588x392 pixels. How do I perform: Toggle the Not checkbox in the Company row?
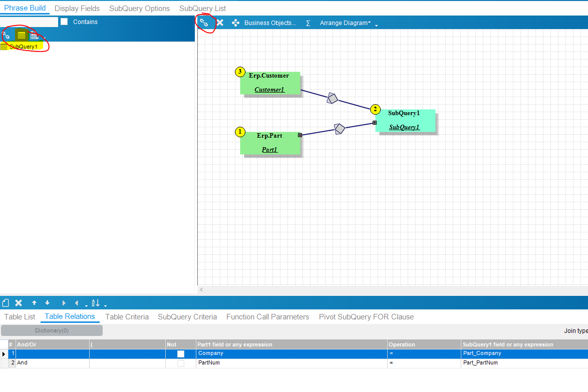(181, 354)
